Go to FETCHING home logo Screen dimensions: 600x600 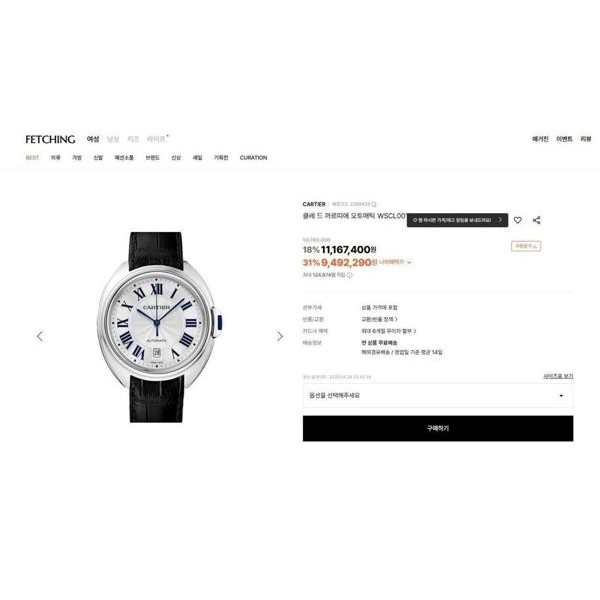[50, 139]
